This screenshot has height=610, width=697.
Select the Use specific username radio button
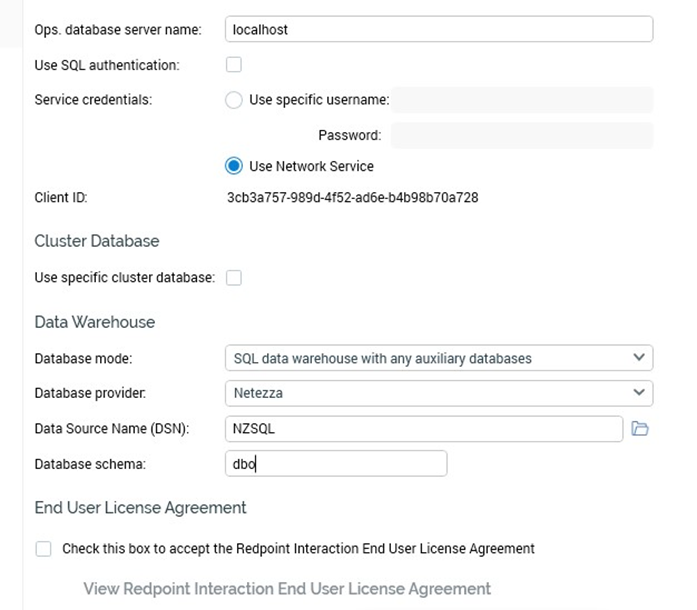[x=234, y=100]
